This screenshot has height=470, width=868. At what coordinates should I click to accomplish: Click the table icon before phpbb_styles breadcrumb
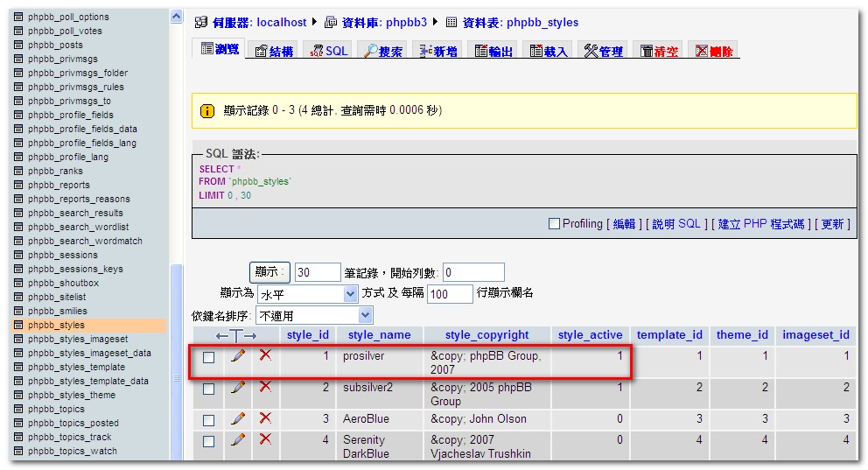(x=451, y=23)
